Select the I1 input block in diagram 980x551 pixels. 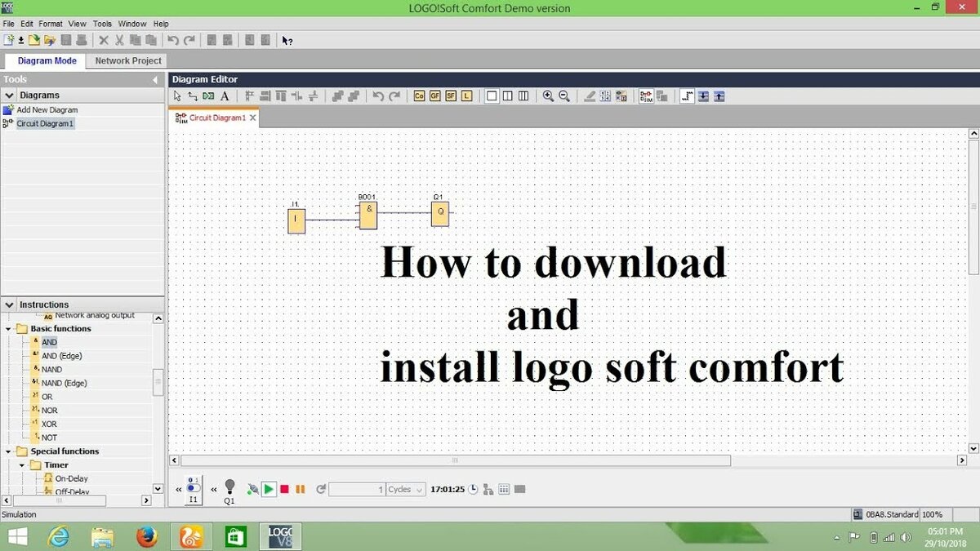(296, 220)
